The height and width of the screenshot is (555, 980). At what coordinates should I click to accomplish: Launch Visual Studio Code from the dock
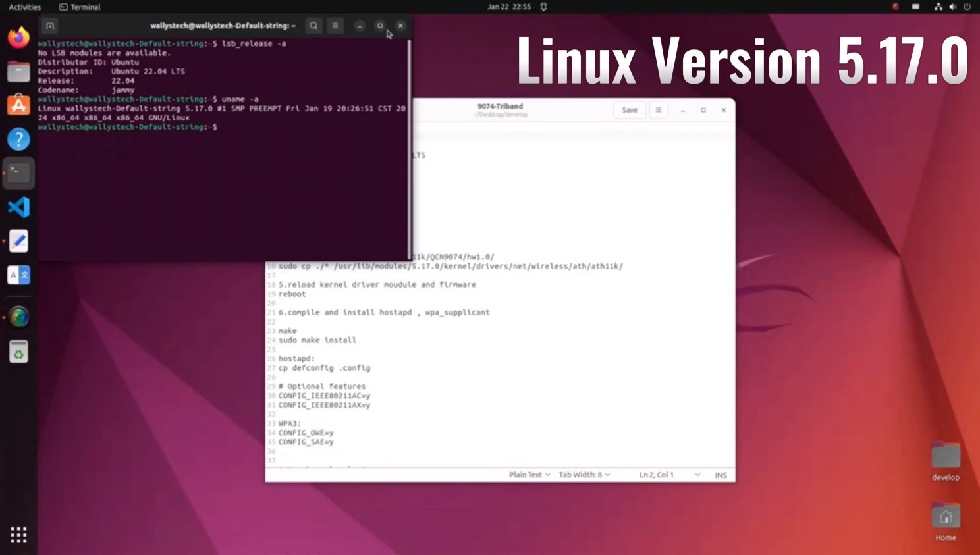[18, 207]
